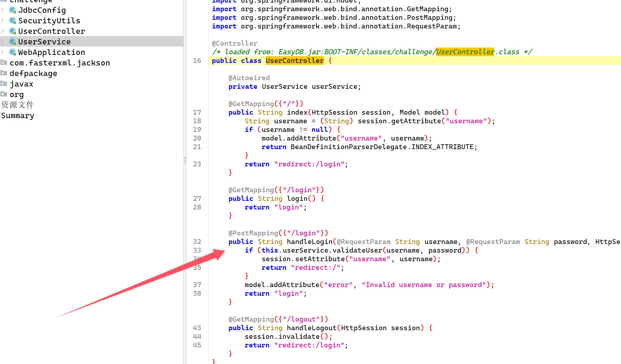Click the UserController class icon

click(x=12, y=31)
